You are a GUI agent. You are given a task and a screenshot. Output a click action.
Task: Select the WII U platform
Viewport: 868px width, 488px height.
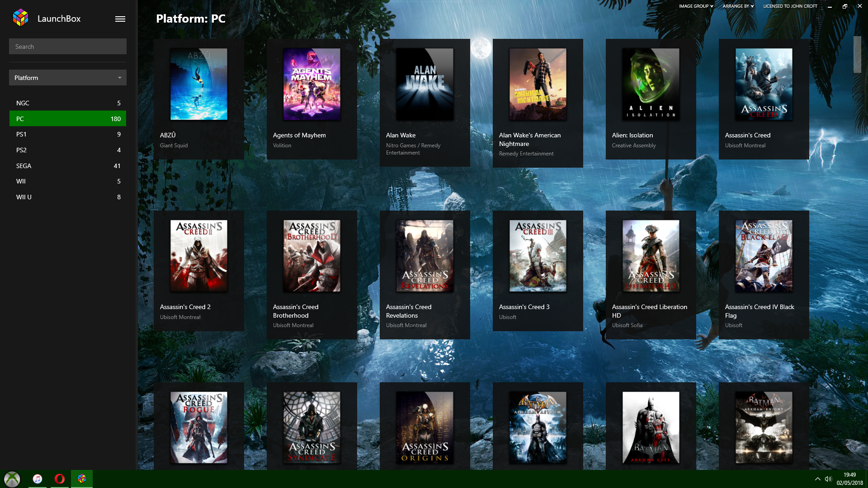[68, 197]
